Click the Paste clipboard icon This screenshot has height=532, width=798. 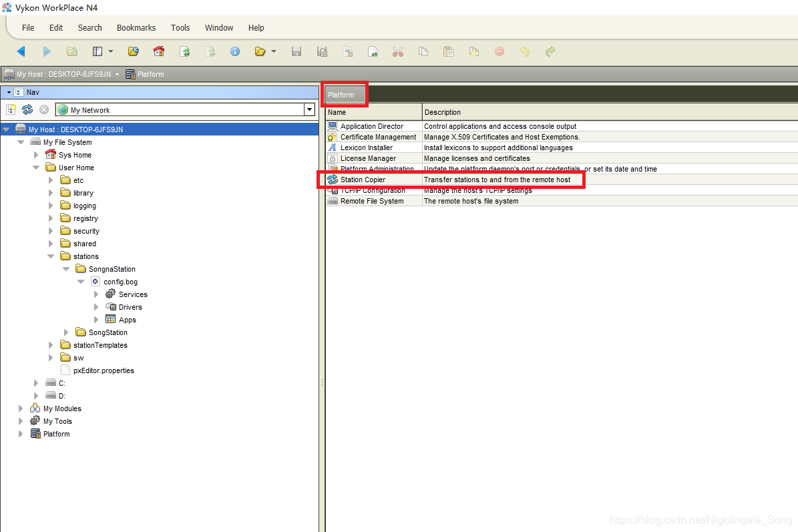(x=448, y=51)
